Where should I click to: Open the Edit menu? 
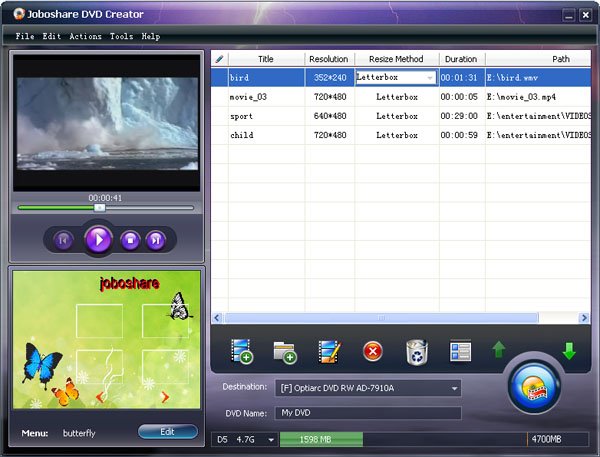(52, 36)
